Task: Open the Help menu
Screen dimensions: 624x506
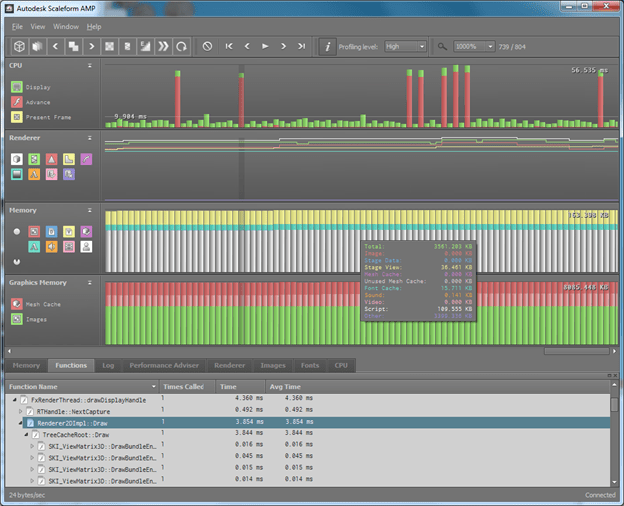Action: click(94, 27)
